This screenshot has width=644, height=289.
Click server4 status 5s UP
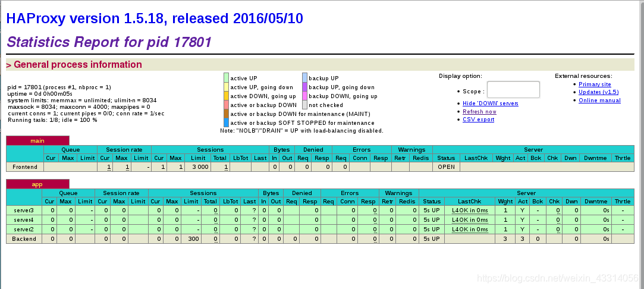pyautogui.click(x=431, y=219)
